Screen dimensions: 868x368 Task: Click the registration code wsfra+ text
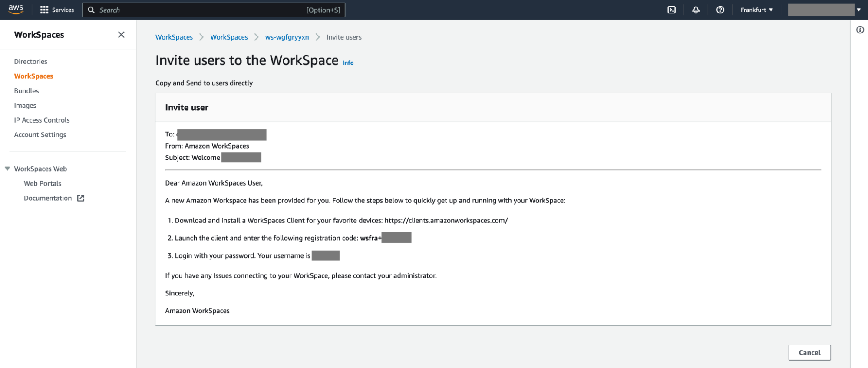(371, 238)
